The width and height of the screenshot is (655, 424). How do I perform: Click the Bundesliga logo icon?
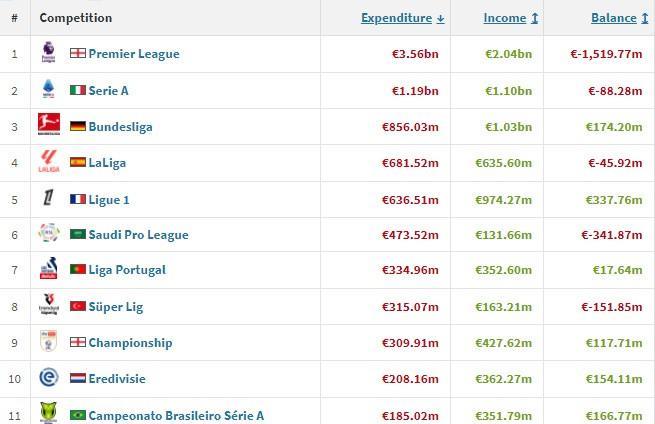tap(48, 126)
